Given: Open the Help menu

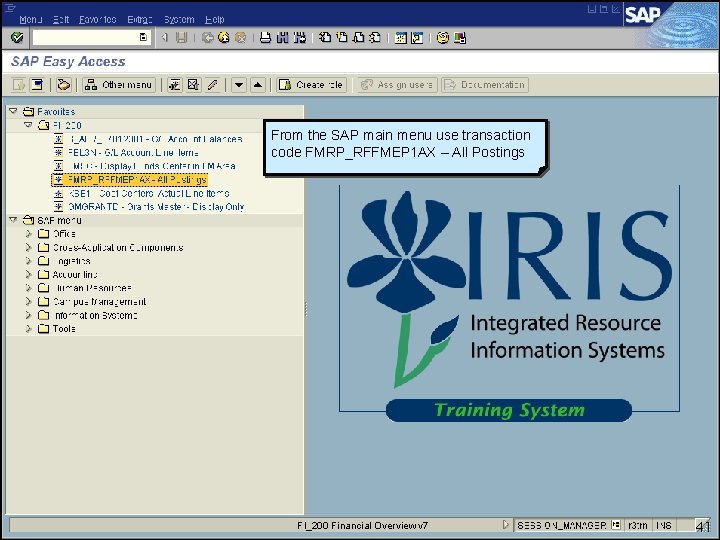Looking at the screenshot, I should (x=214, y=19).
